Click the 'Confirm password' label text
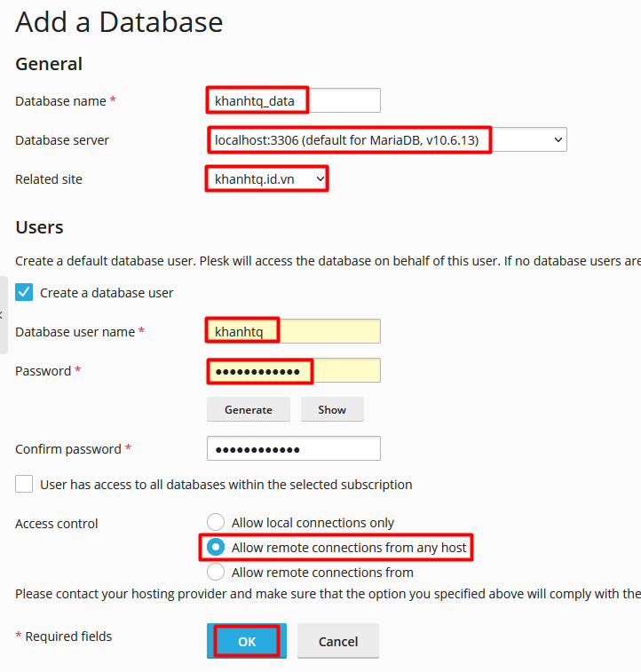Viewport: 641px width, 672px height. pyautogui.click(x=67, y=449)
